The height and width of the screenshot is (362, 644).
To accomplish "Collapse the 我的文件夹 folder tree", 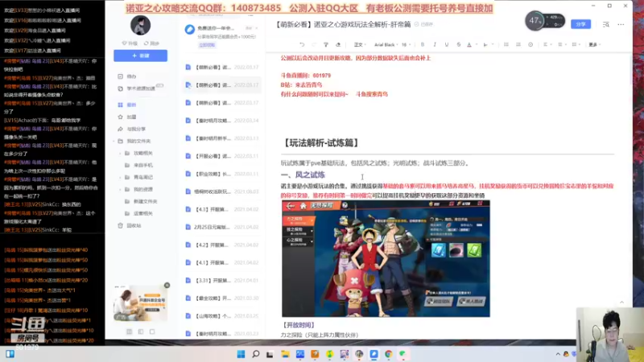I will pos(114,142).
